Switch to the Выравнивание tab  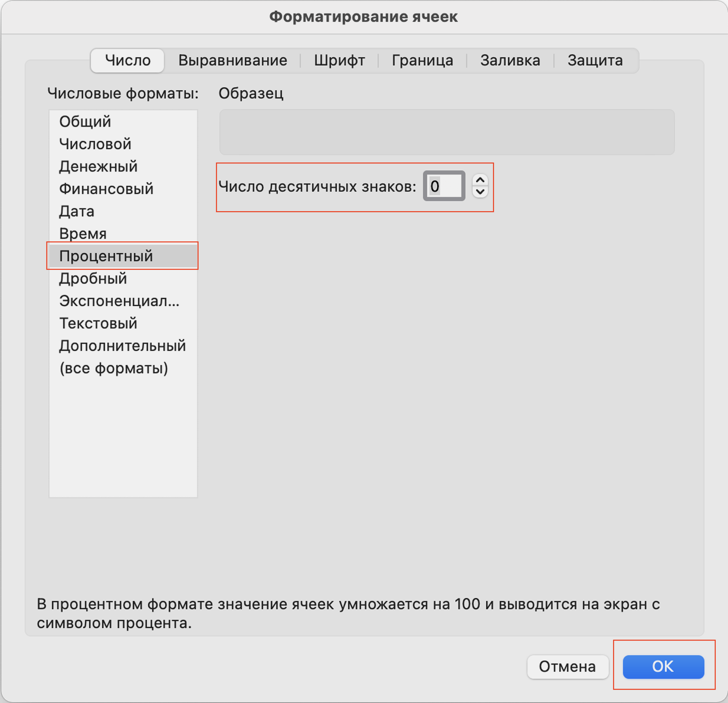[232, 60]
